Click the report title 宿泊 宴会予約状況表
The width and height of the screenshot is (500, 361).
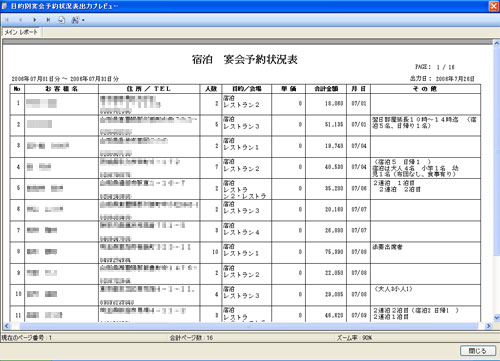point(245,59)
